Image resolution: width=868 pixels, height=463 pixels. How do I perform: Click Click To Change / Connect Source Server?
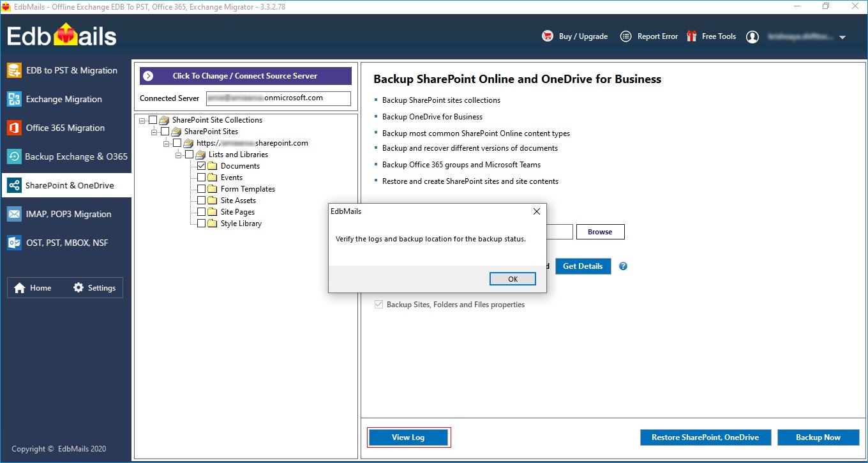coord(246,76)
